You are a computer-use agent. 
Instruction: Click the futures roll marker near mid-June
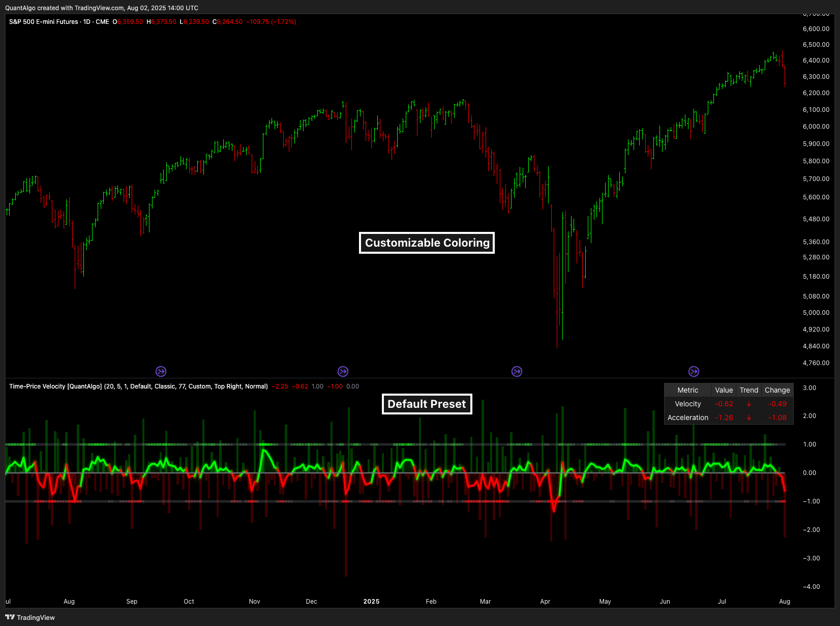click(694, 372)
